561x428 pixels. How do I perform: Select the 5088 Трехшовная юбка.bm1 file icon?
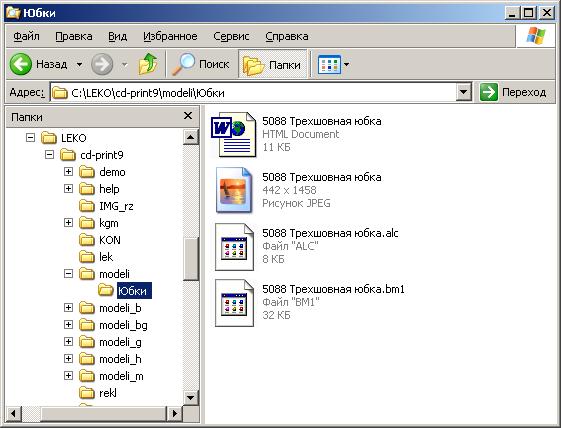(234, 303)
